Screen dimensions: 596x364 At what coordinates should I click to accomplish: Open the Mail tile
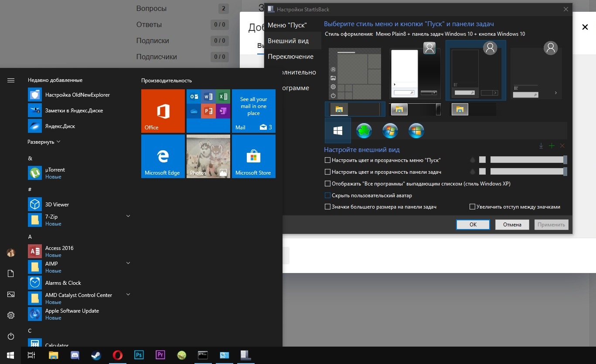254,111
